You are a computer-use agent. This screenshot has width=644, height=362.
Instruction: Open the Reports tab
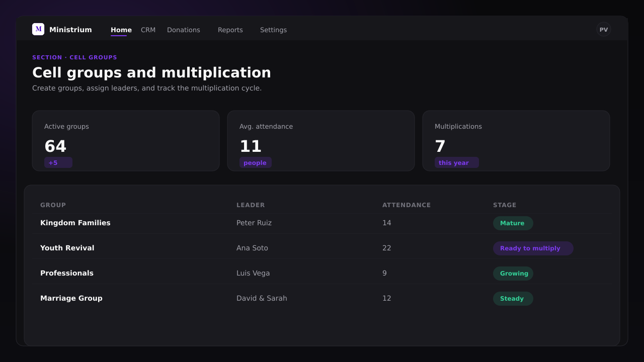tap(230, 30)
